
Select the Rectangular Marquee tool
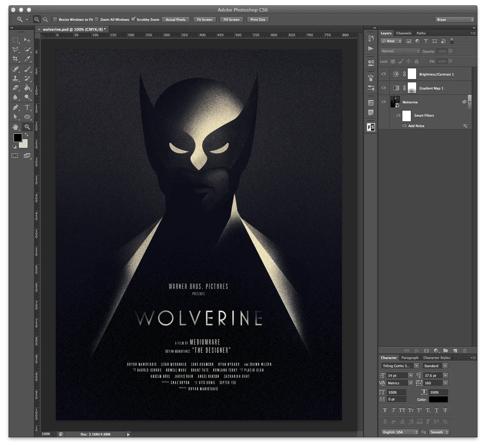(15, 40)
